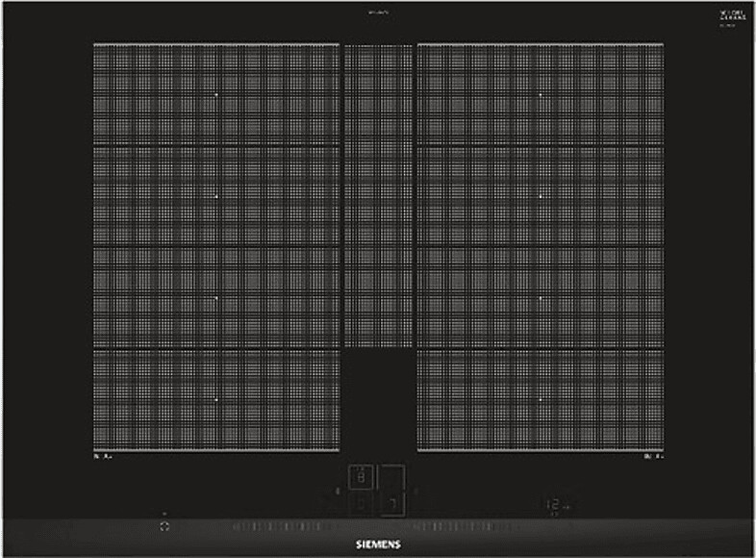Select the third left cooking zone from top
Viewport: 756px width, 558px height.
(x=216, y=297)
